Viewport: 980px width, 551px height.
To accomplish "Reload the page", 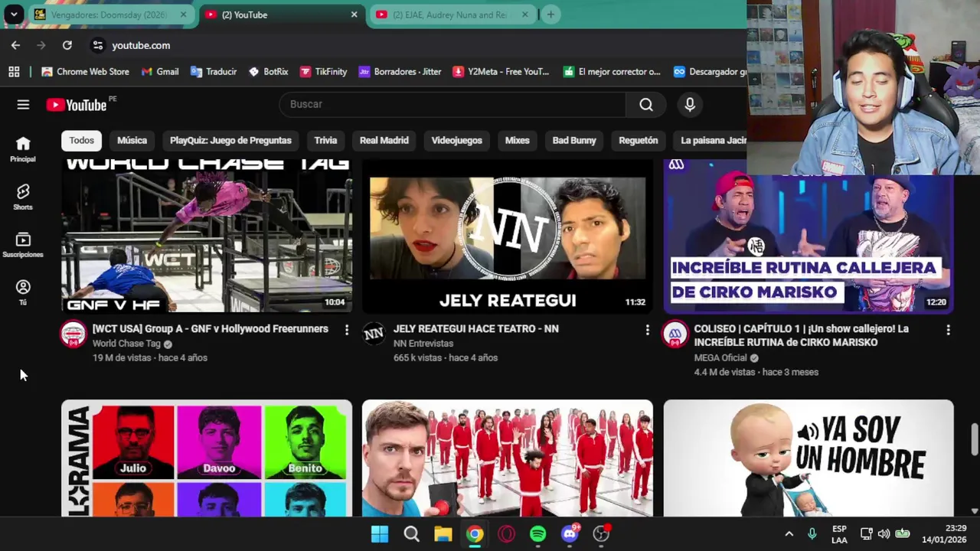I will [x=67, y=45].
